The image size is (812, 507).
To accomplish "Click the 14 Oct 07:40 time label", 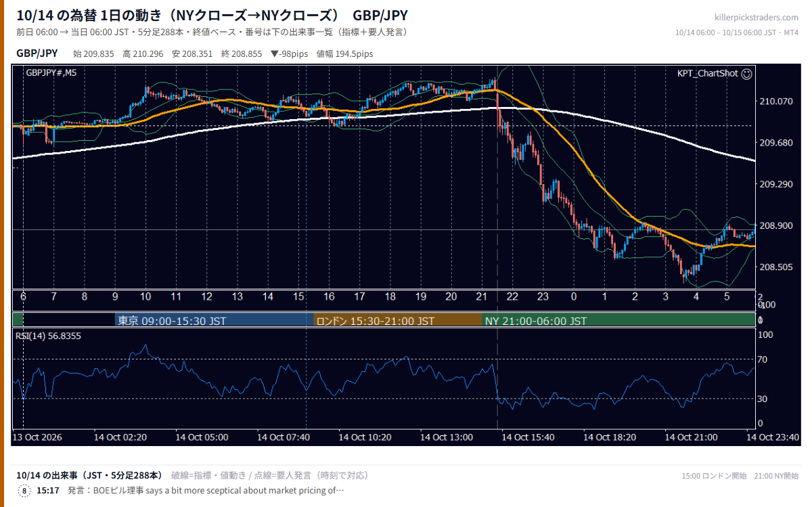I will click(x=283, y=437).
